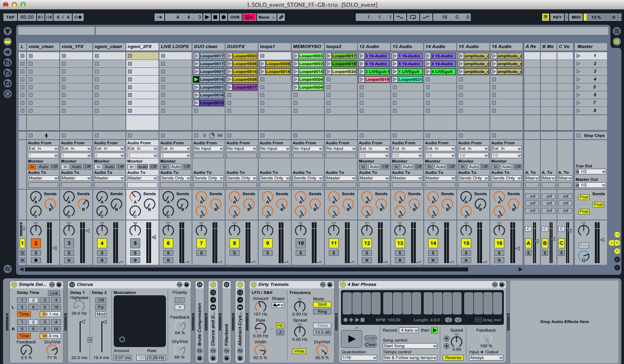Toggle Simple Delay device activator
The height and width of the screenshot is (364, 624).
pyautogui.click(x=14, y=284)
